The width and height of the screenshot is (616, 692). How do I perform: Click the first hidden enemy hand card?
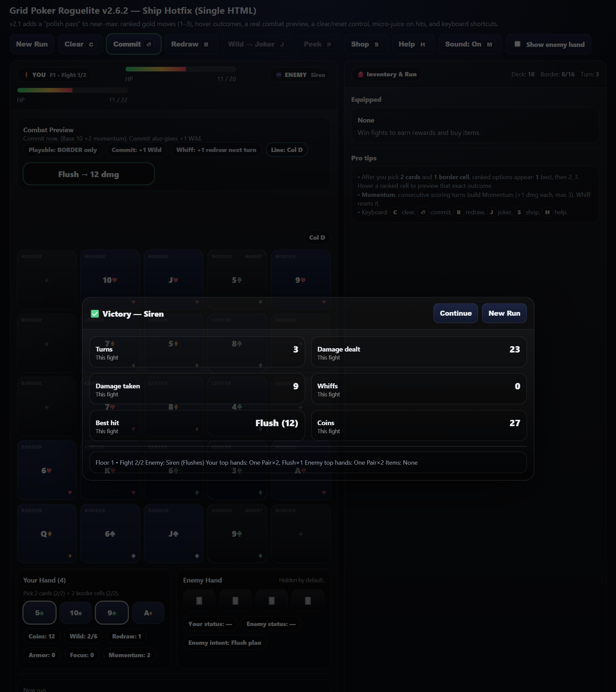[x=199, y=600]
